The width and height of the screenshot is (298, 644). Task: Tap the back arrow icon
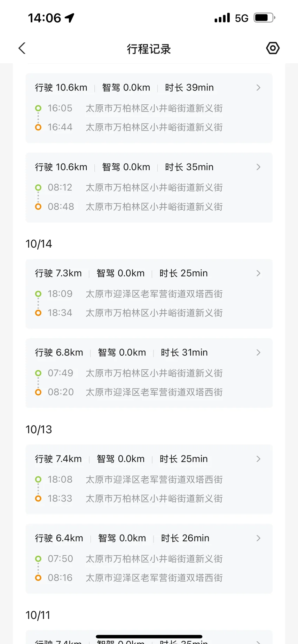(22, 48)
